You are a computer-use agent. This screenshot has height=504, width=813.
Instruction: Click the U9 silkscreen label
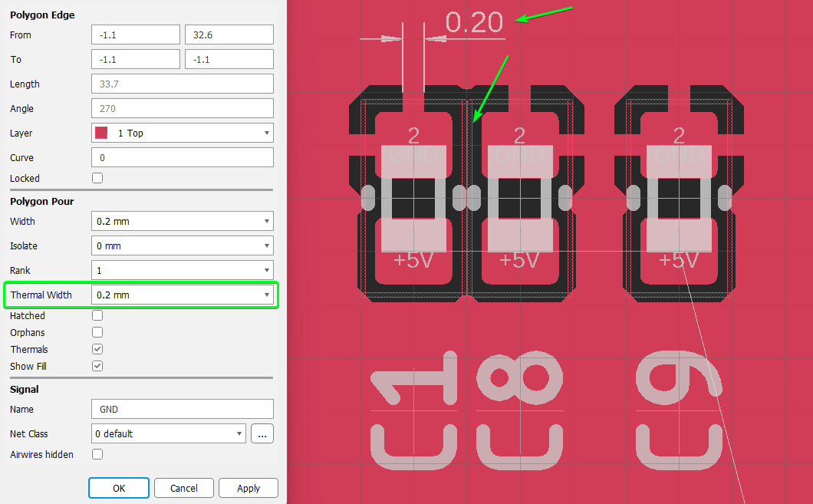pyautogui.click(x=679, y=410)
